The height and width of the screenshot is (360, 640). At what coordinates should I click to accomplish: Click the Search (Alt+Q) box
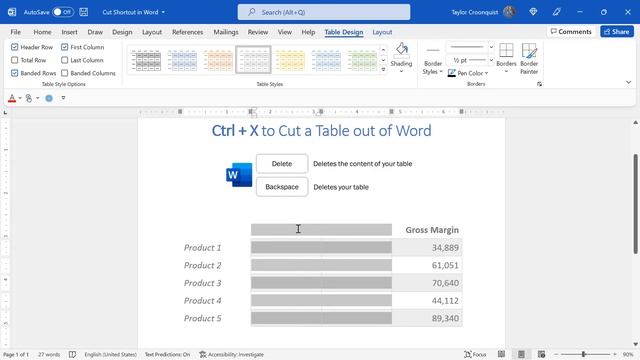coord(324,12)
